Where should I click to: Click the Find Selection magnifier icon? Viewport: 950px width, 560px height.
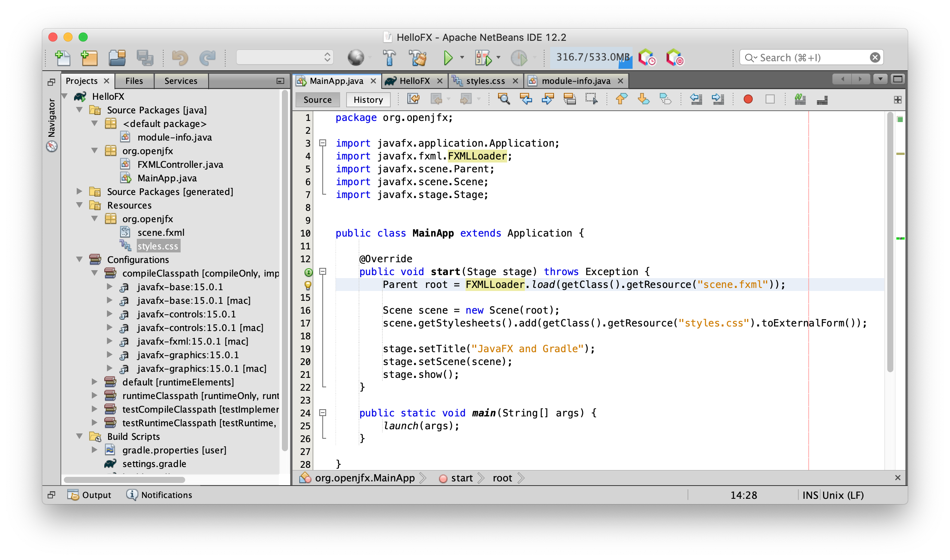(503, 99)
